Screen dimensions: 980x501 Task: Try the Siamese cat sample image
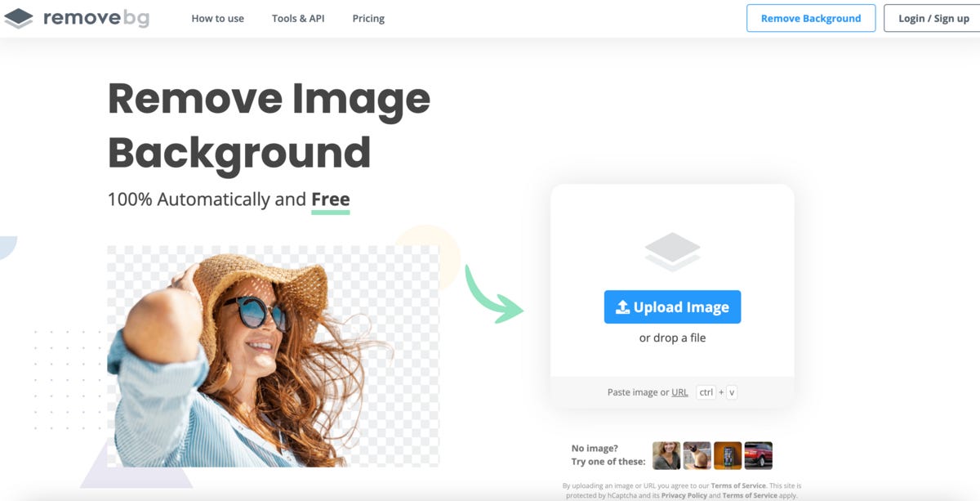pyautogui.click(x=697, y=455)
